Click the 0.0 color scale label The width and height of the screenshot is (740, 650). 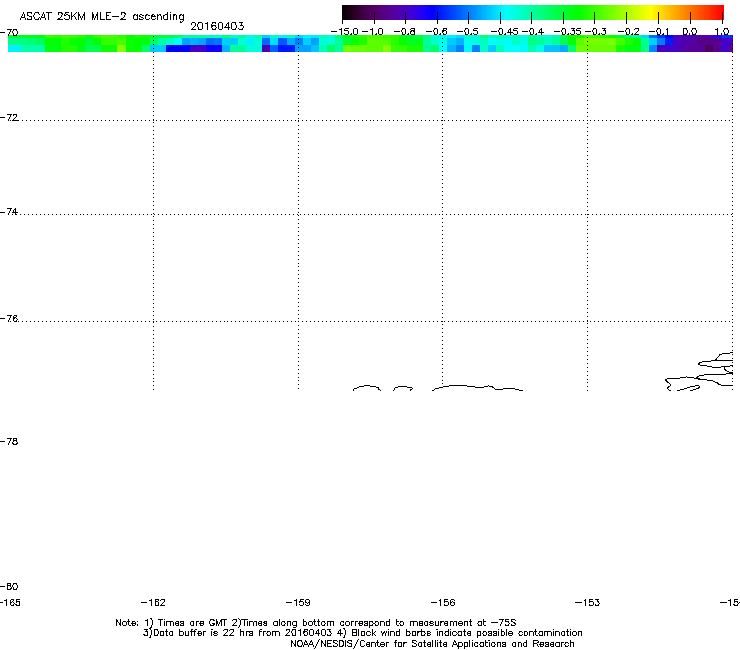(x=690, y=32)
